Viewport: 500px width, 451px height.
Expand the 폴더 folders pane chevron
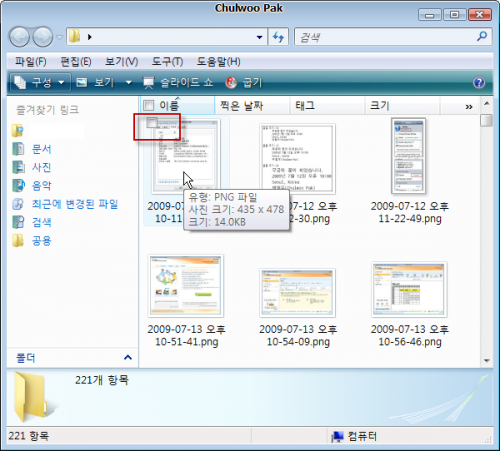128,358
